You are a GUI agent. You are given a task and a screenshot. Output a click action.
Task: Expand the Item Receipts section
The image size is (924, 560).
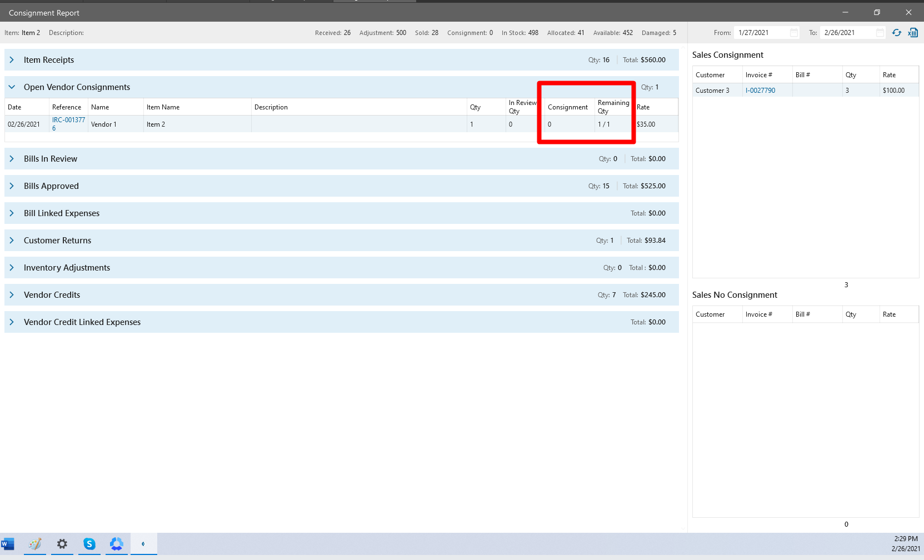(12, 60)
